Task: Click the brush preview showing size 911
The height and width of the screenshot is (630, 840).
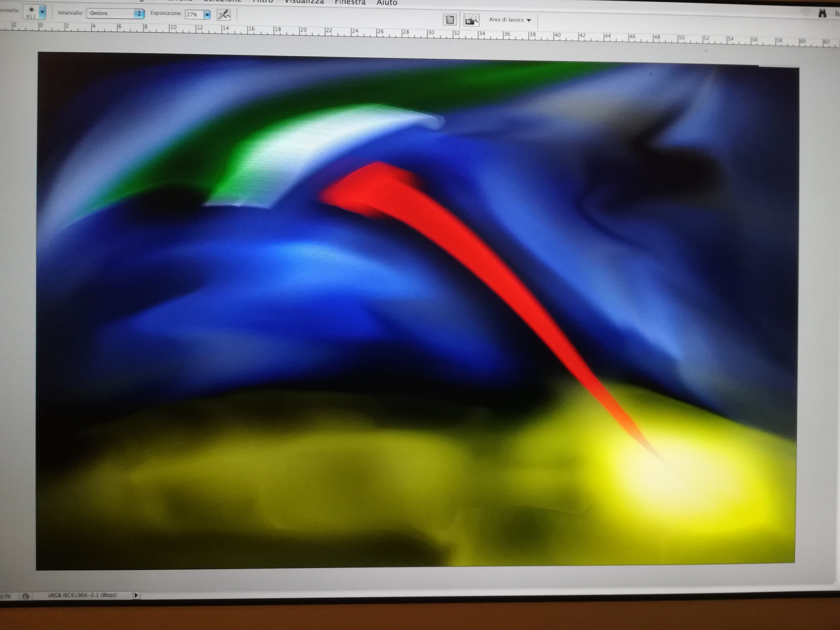Action: pos(31,12)
